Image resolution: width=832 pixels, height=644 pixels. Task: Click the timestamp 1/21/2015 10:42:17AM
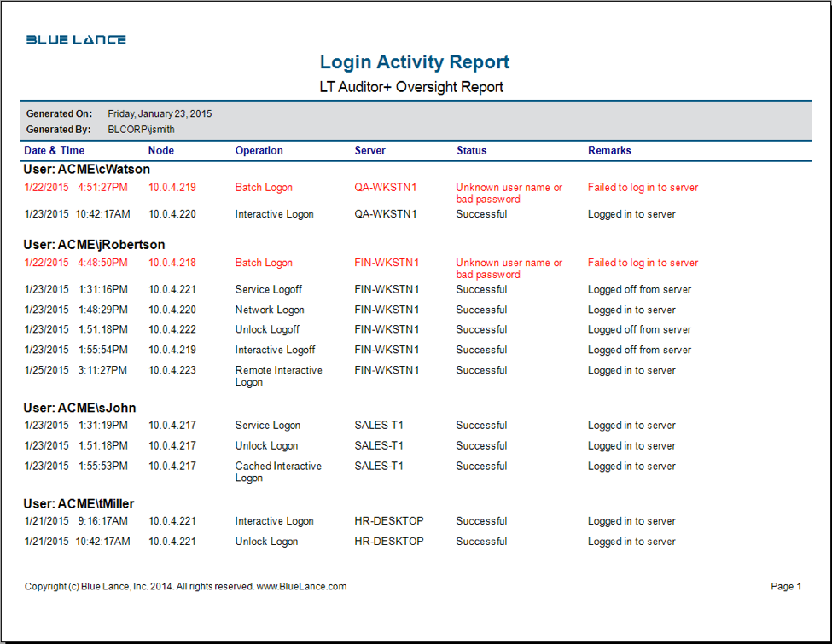[x=77, y=542]
